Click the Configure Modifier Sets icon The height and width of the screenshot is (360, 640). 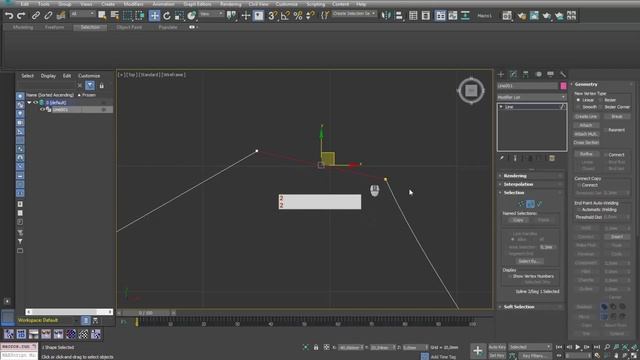coord(552,158)
